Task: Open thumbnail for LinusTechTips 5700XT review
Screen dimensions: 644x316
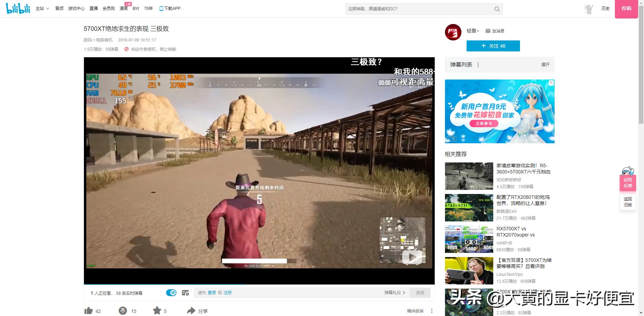Action: (469, 271)
